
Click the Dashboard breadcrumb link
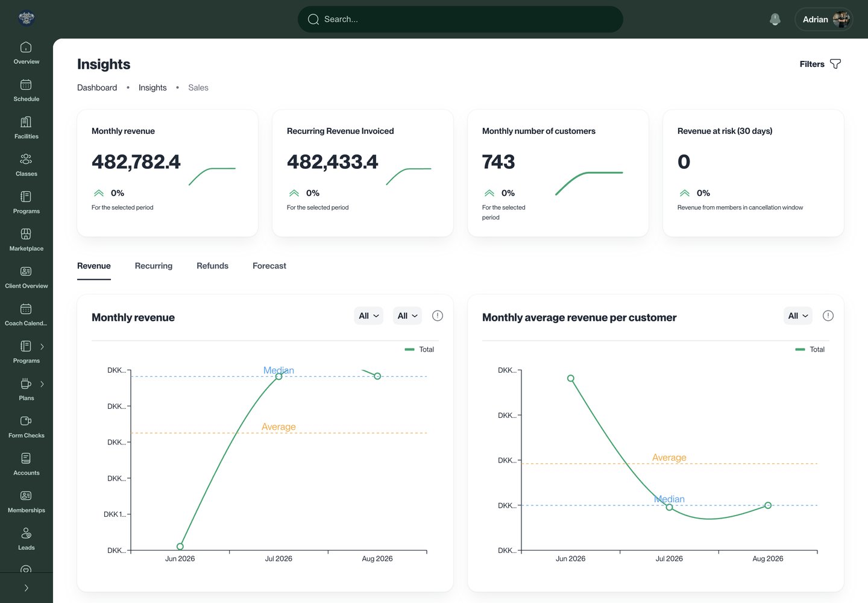pyautogui.click(x=97, y=87)
